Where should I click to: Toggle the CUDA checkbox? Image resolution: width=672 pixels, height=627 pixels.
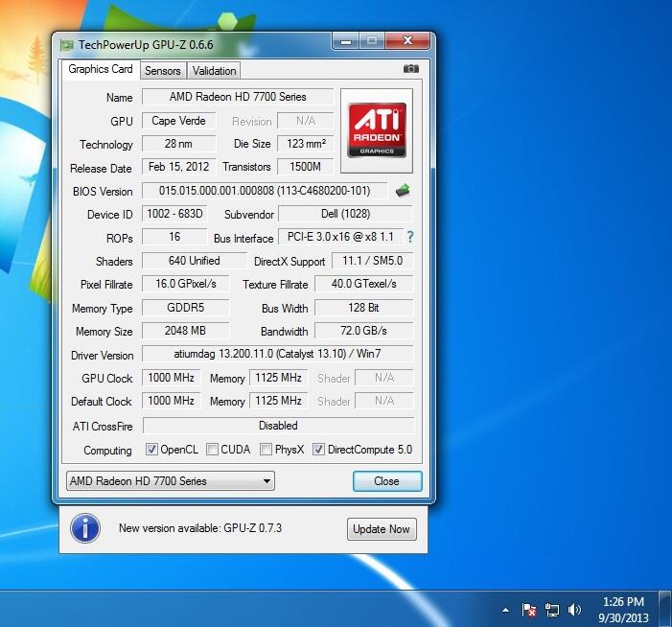point(212,449)
